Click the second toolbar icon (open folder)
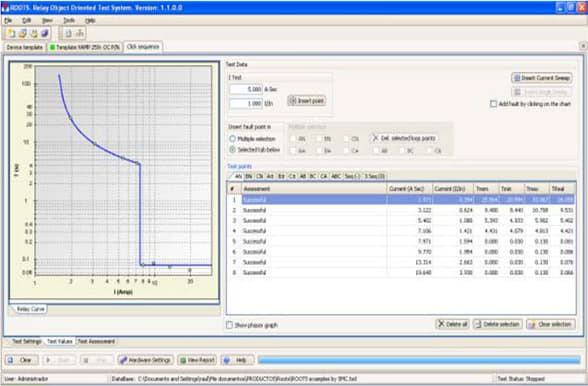Image resolution: width=588 pixels, height=386 pixels. 23,33
